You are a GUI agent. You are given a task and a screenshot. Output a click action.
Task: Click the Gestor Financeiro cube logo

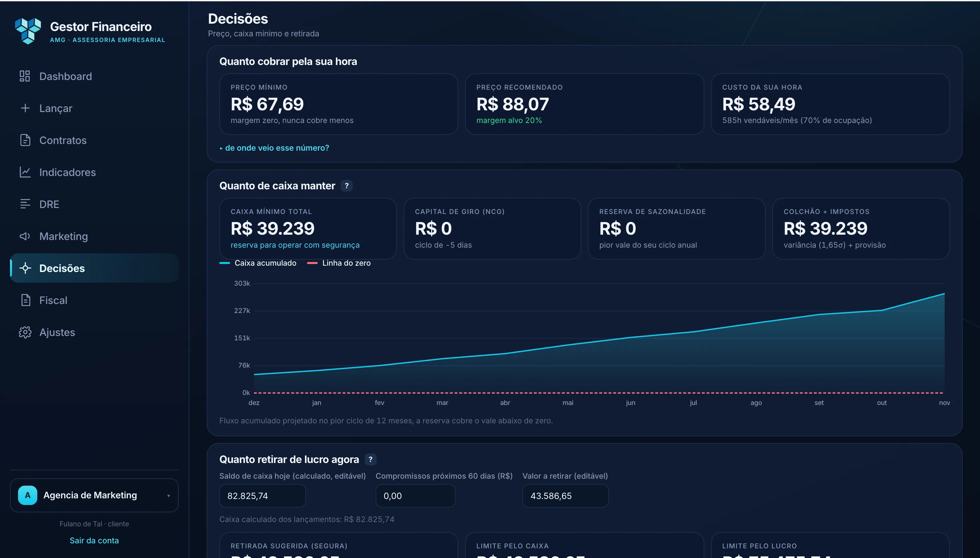pos(28,31)
